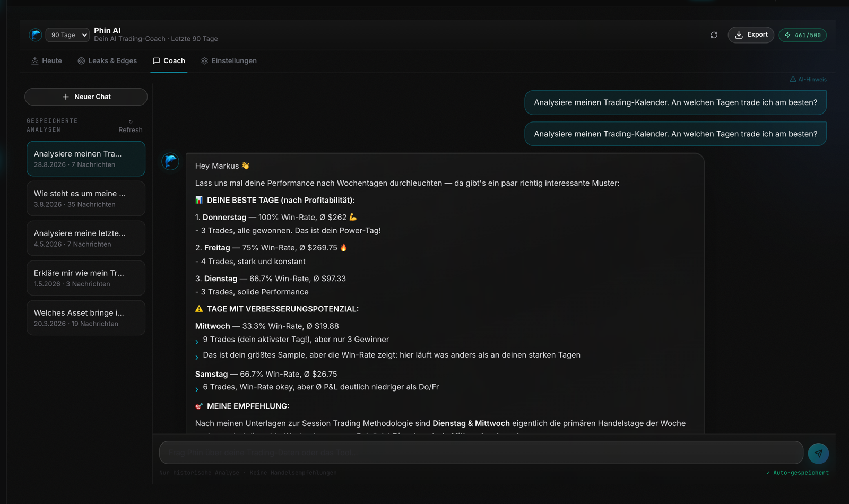This screenshot has width=849, height=504.
Task: Click the first user message bubble
Action: click(675, 102)
